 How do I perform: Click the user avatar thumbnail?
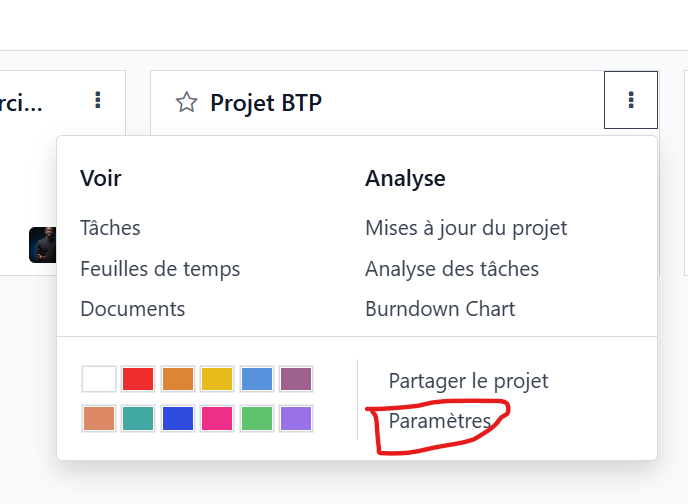coord(43,245)
